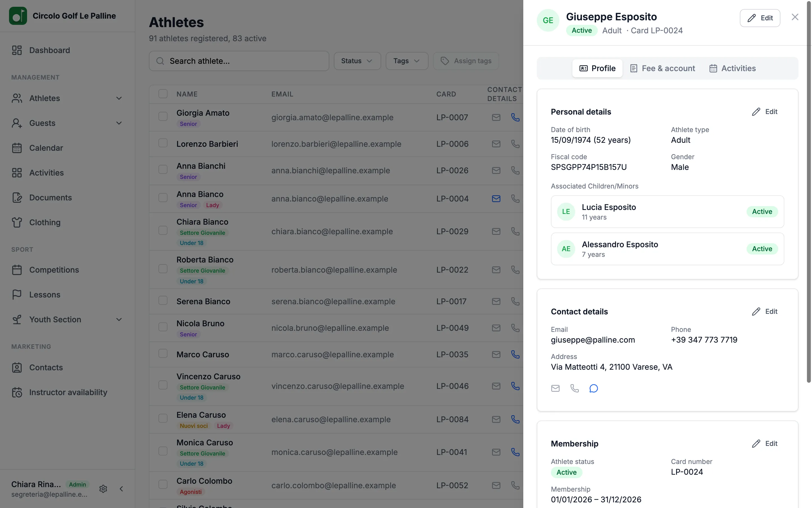Check the box for Giorgia Amato
Image resolution: width=812 pixels, height=508 pixels.
(163, 116)
